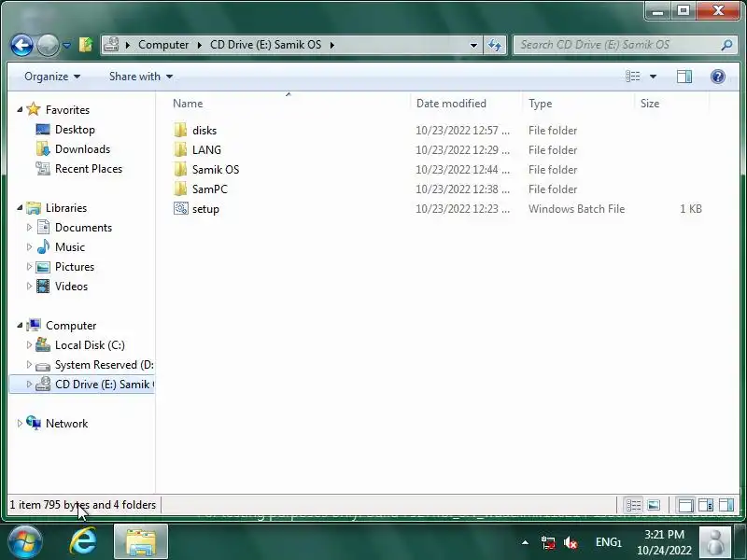Expand the Network node
Image resolution: width=747 pixels, height=560 pixels.
(x=20, y=424)
